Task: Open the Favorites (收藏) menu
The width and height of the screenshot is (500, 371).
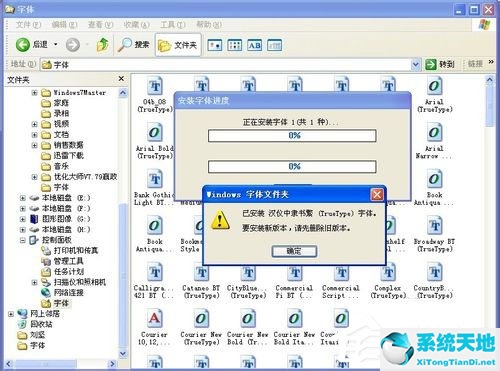Action: pos(136,25)
